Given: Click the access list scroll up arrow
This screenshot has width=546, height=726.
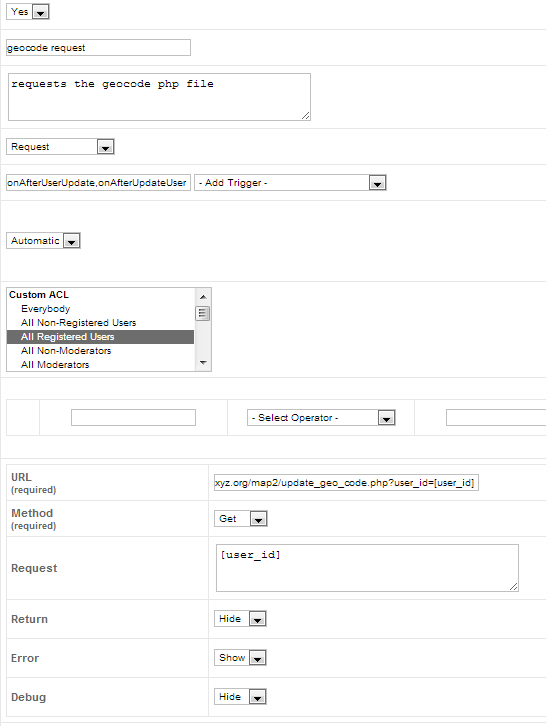Looking at the screenshot, I should pos(203,296).
